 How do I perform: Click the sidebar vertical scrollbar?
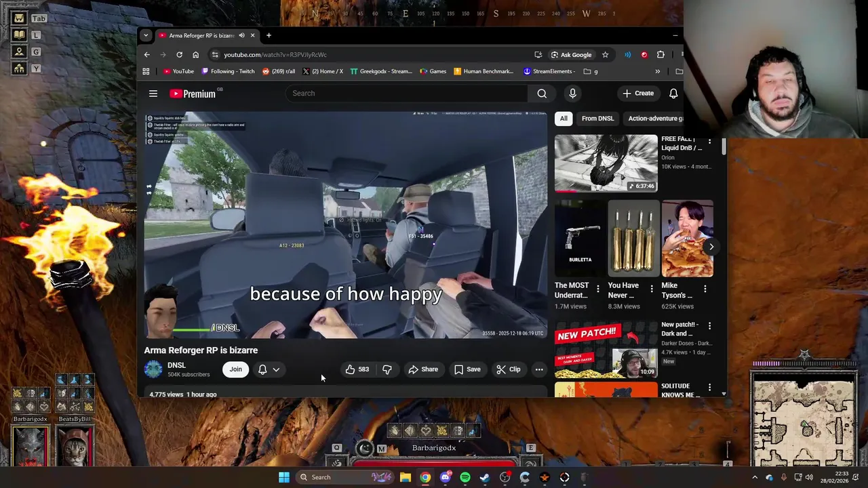724,146
